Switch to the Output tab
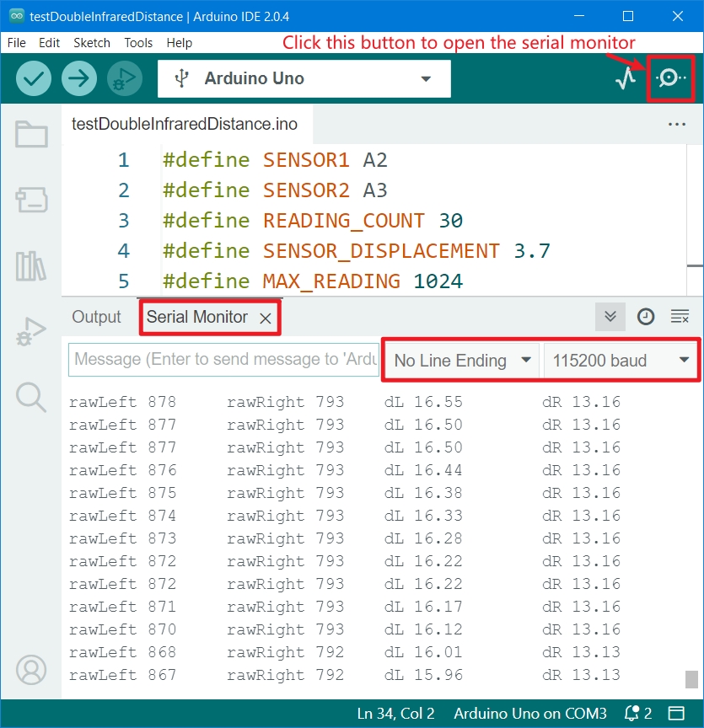 tap(96, 317)
